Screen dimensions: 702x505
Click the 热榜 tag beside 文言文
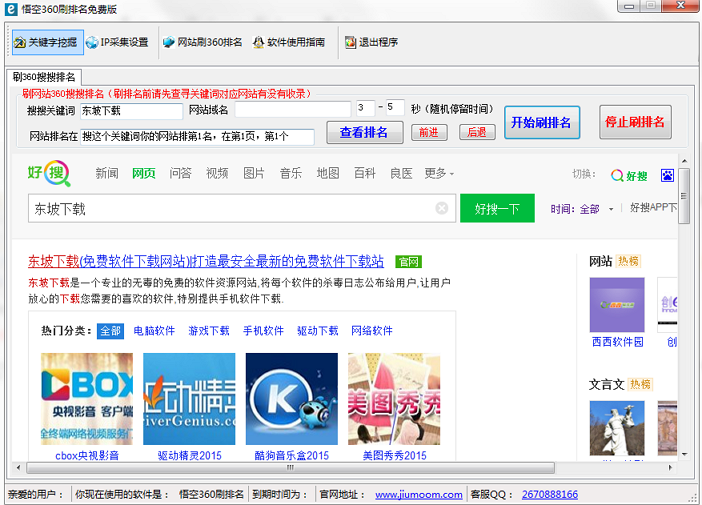640,384
